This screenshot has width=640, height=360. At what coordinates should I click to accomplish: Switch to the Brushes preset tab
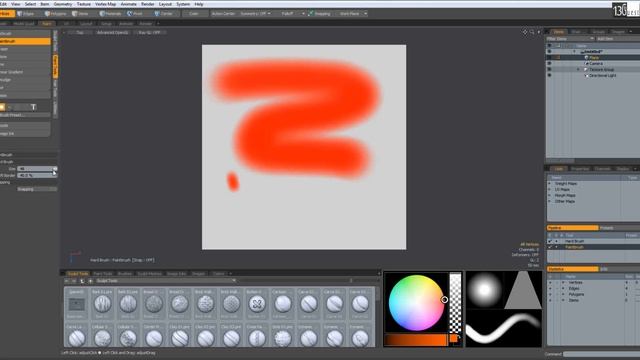click(x=124, y=273)
